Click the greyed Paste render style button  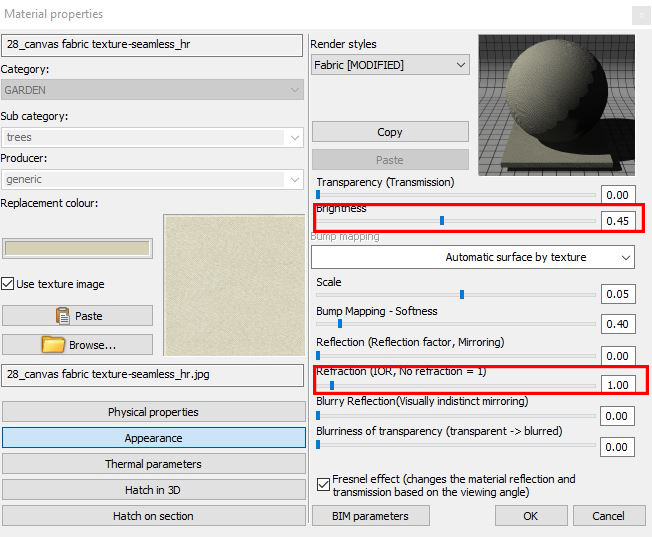click(390, 160)
